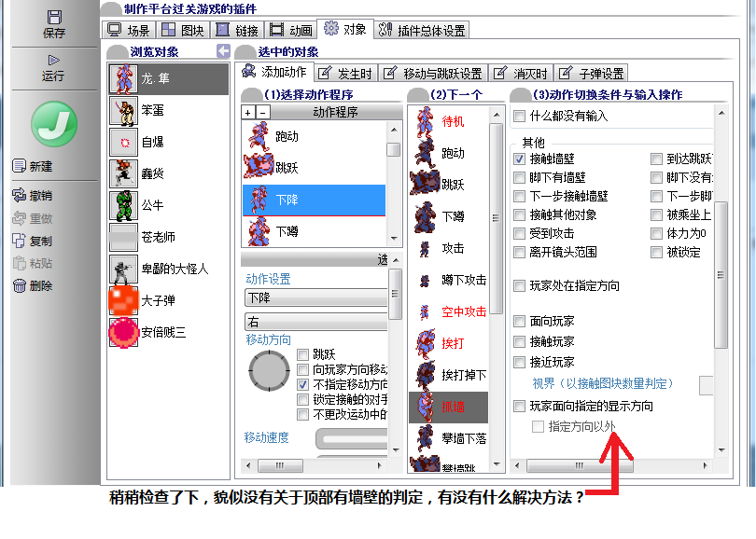
Task: Enable 面向玩家 checkbox
Action: pyautogui.click(x=519, y=322)
